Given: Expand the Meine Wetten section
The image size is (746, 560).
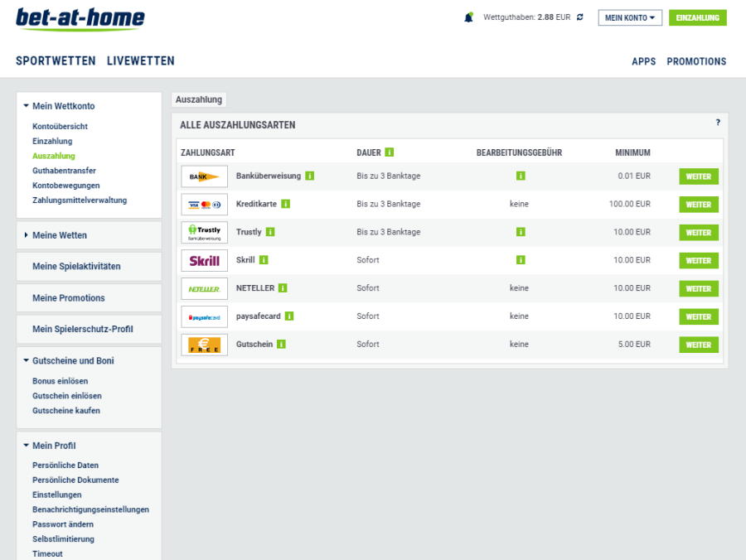Looking at the screenshot, I should point(27,235).
